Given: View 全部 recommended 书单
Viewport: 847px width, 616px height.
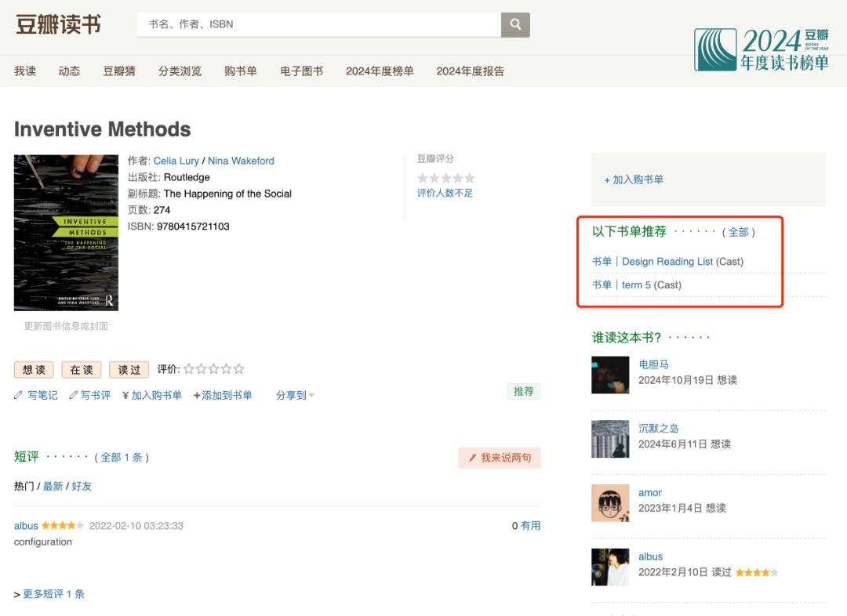Looking at the screenshot, I should (x=739, y=232).
